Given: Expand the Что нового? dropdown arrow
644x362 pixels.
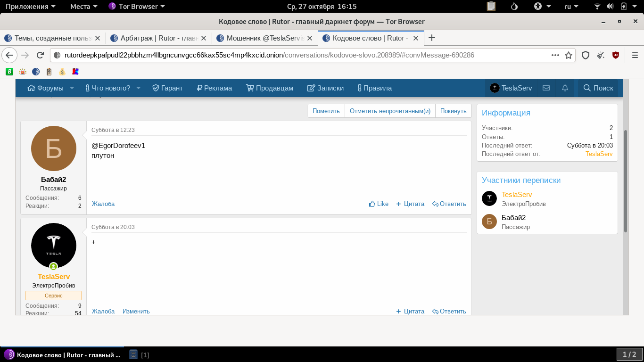Looking at the screenshot, I should [139, 88].
